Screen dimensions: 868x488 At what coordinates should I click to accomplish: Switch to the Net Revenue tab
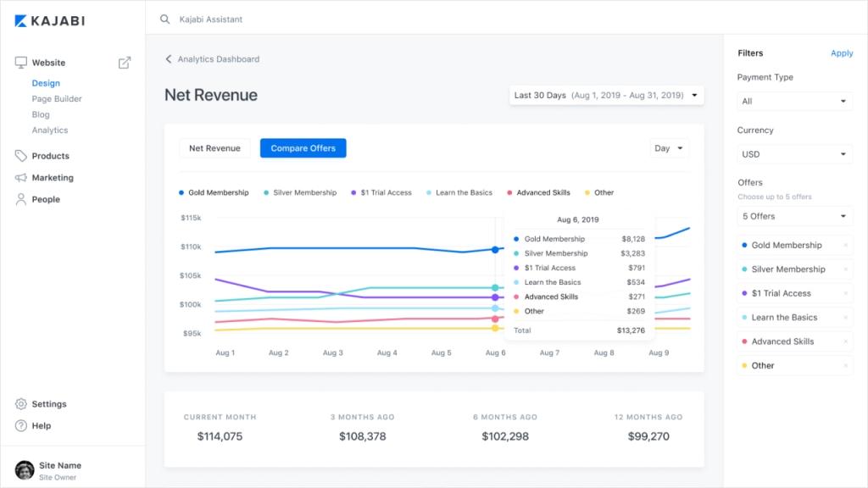[214, 148]
